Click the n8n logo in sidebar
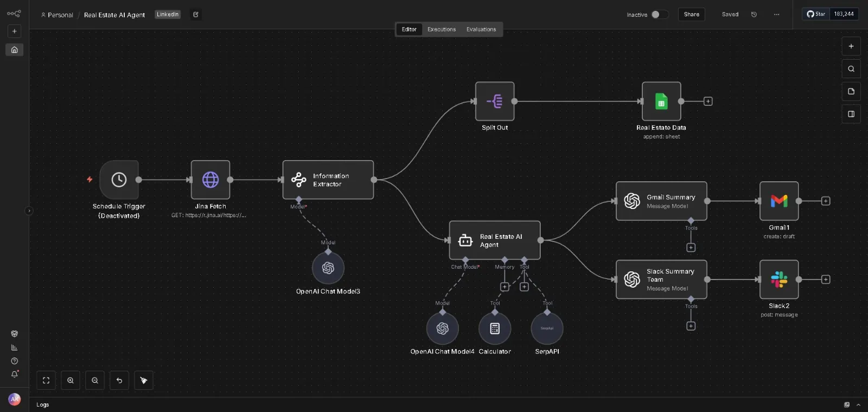 (14, 14)
